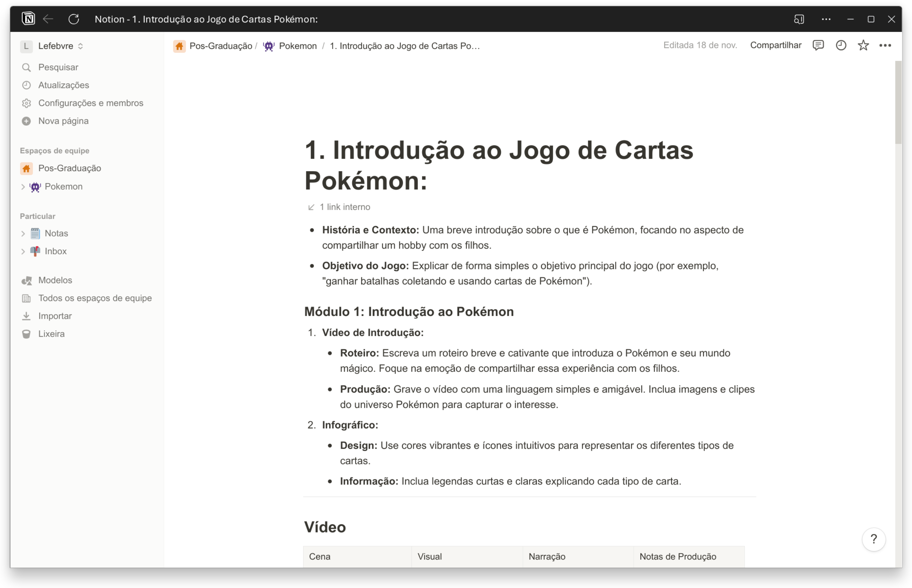Screen dimensions: 912x588
Task: Click the Compartilhar (Share) button
Action: pyautogui.click(x=776, y=45)
